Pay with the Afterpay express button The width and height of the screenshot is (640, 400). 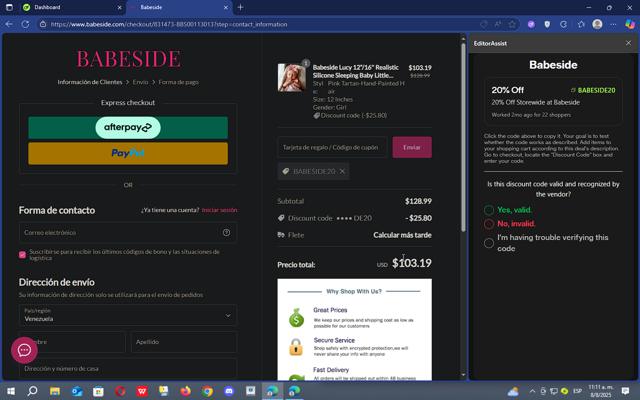tap(128, 127)
